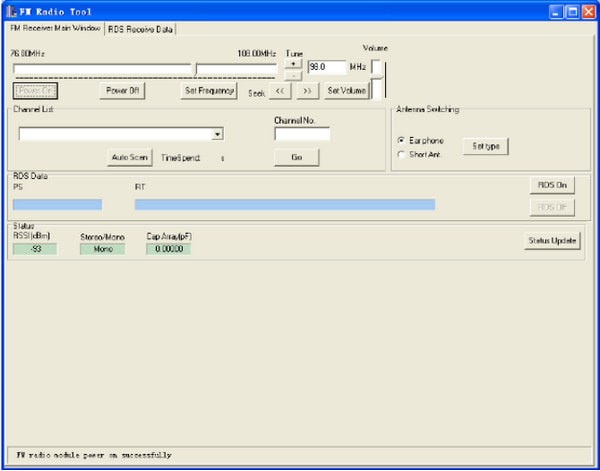Seek backward with the << button

pos(281,90)
